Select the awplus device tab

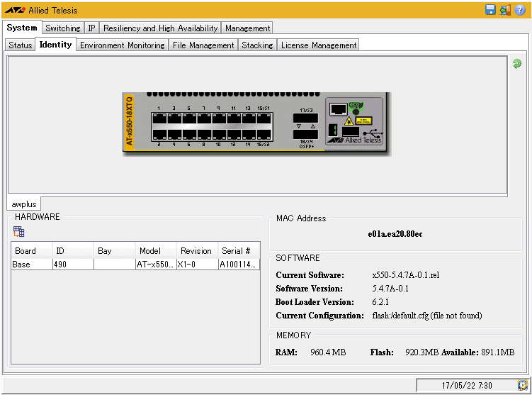point(24,204)
